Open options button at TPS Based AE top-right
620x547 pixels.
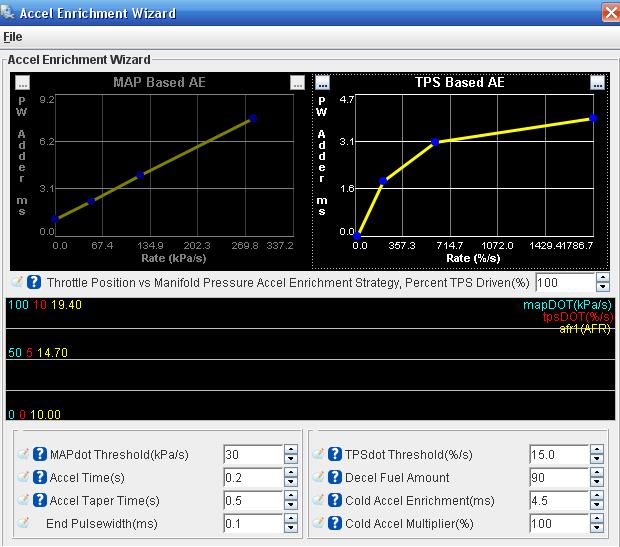(597, 83)
